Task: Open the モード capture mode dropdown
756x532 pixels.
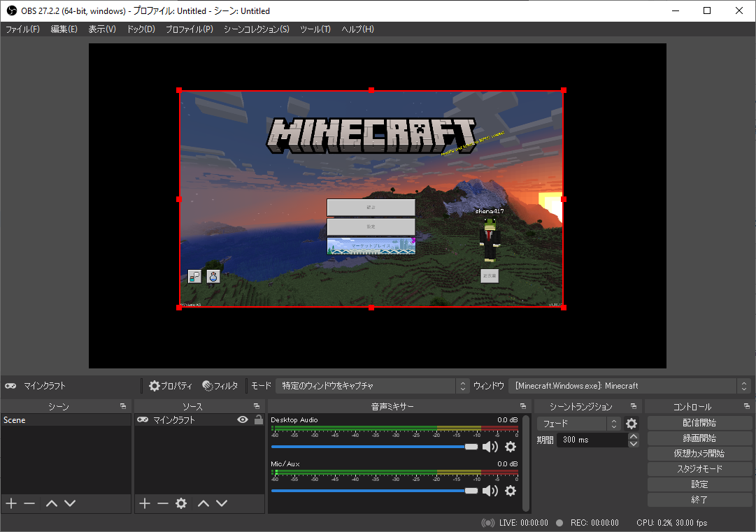Action: (x=372, y=386)
